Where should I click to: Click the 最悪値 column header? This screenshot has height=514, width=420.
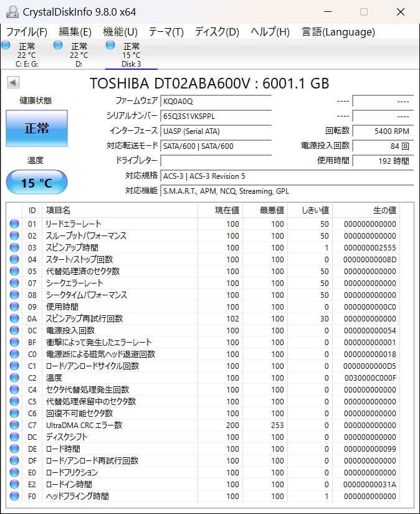point(265,210)
